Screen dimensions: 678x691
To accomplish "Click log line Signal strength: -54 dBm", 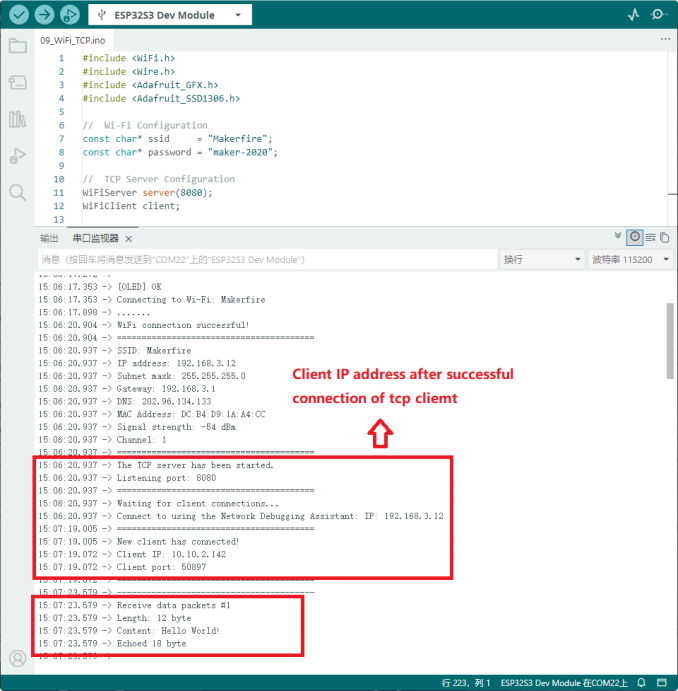I will pyautogui.click(x=137, y=427).
